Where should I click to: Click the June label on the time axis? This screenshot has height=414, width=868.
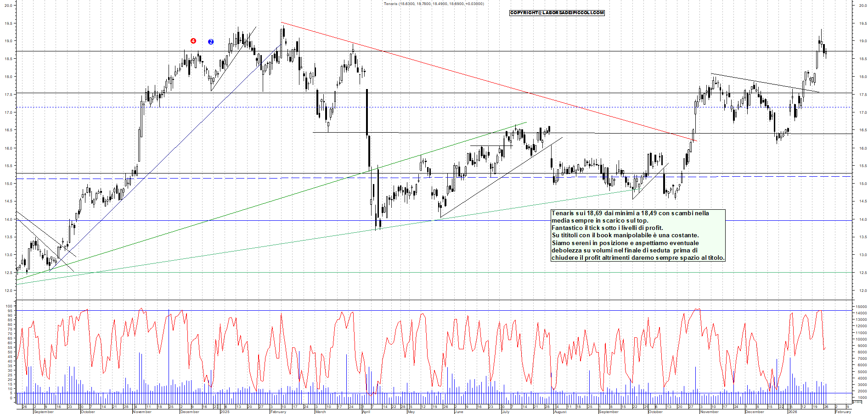(x=459, y=412)
